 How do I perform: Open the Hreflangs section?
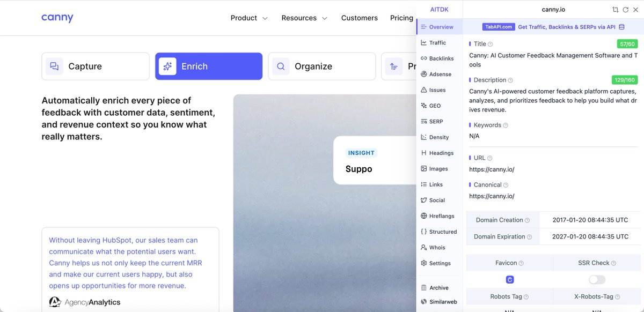tap(439, 216)
